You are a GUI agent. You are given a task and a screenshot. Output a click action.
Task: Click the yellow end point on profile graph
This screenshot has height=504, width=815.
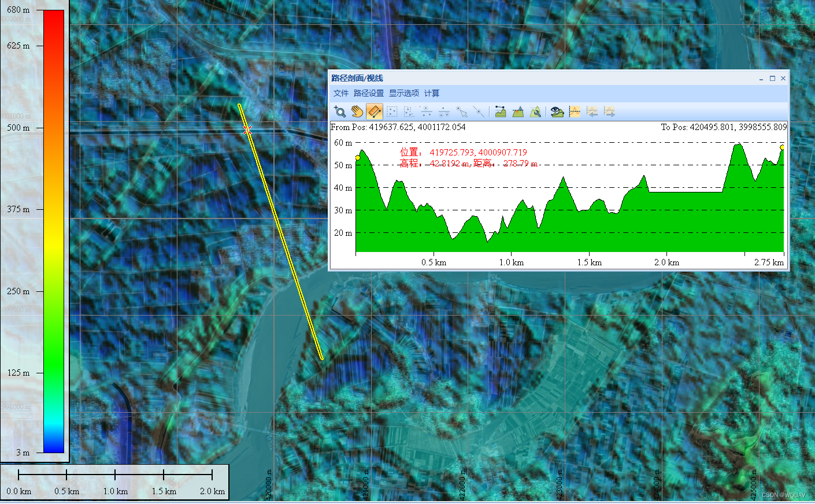(782, 147)
